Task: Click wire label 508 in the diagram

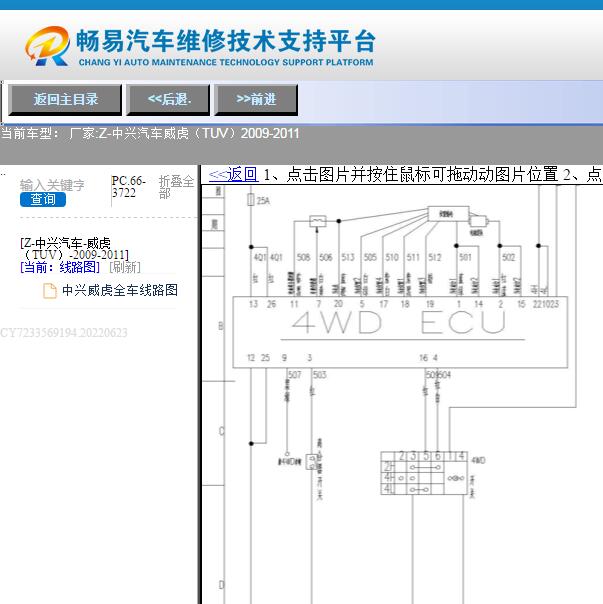Action: (x=303, y=257)
